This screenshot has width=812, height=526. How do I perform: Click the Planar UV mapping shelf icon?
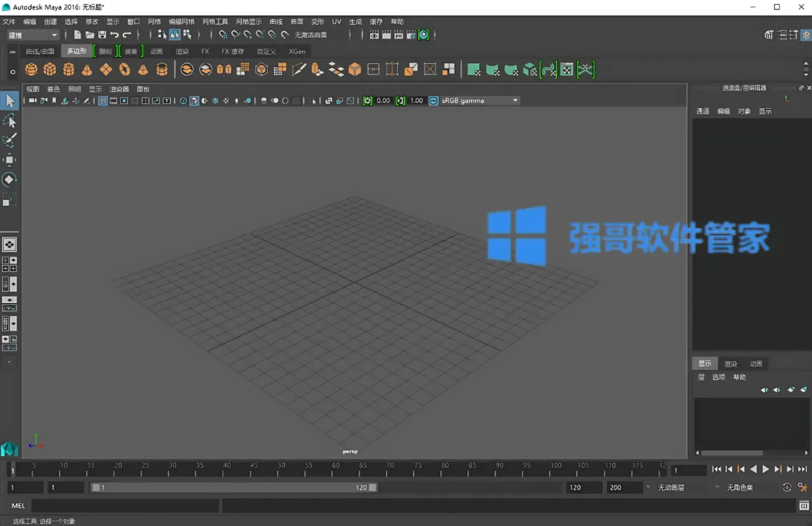click(473, 70)
